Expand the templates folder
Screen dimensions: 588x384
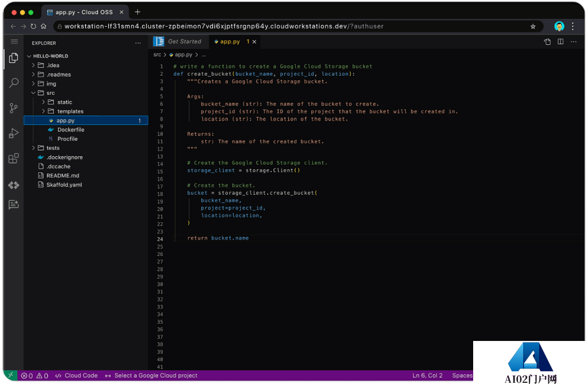point(70,111)
